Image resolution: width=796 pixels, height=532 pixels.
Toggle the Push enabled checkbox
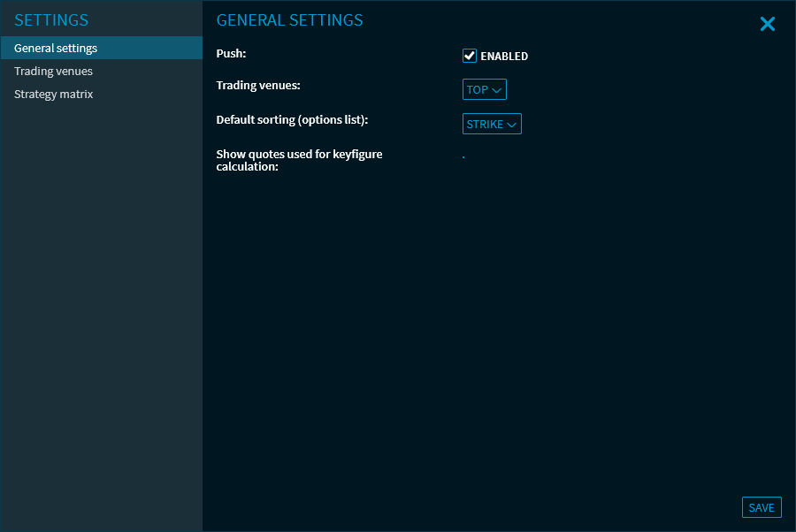pos(470,56)
